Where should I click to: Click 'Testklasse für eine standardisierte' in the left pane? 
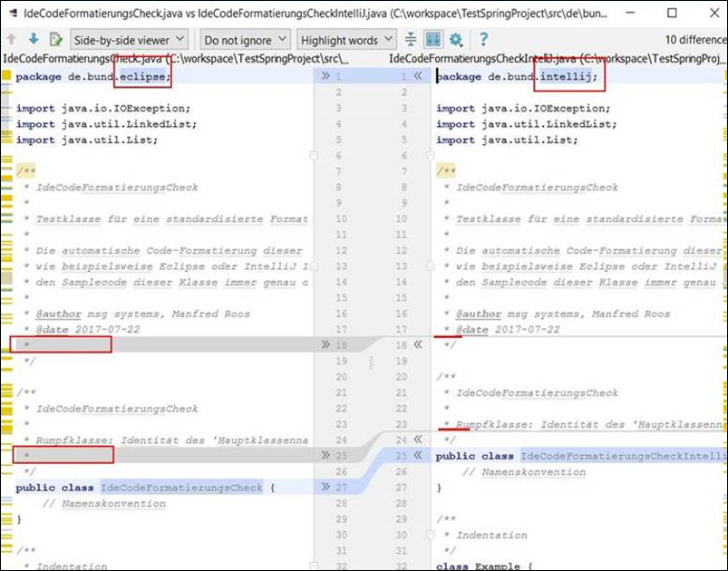[150, 218]
